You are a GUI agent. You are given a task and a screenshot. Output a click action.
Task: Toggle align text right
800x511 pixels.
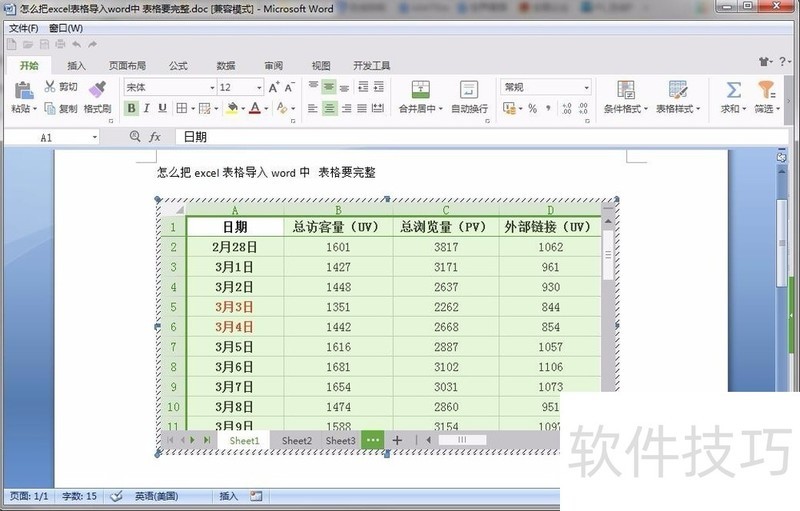[346, 108]
